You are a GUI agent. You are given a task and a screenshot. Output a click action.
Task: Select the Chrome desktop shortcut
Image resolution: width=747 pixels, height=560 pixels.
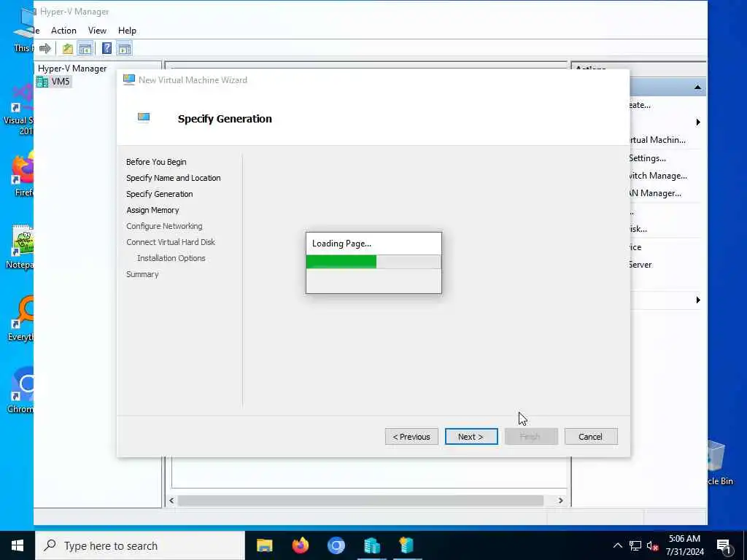tap(20, 390)
